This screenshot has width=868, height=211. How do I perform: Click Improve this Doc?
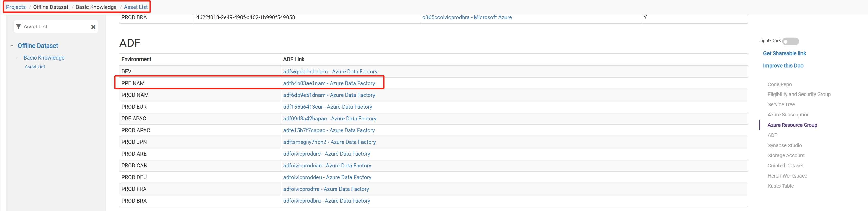tap(783, 66)
